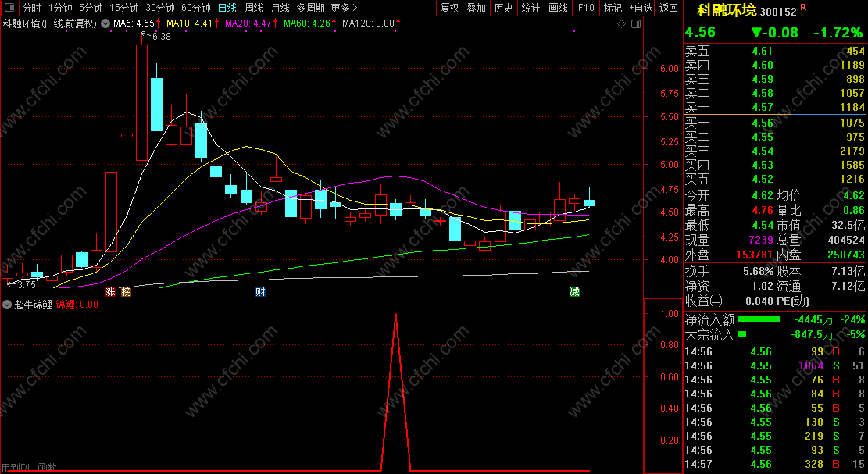
Task: Click the 财 financial marker icon
Action: click(x=260, y=291)
